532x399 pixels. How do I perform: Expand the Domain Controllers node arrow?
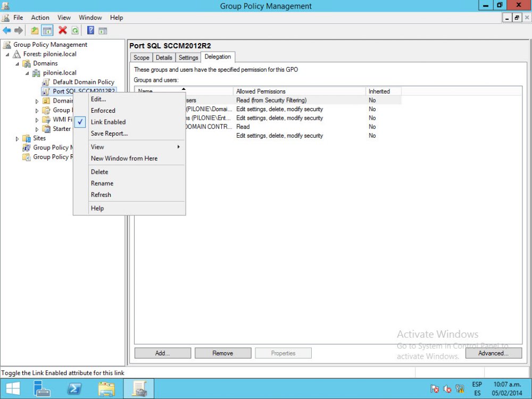37,101
